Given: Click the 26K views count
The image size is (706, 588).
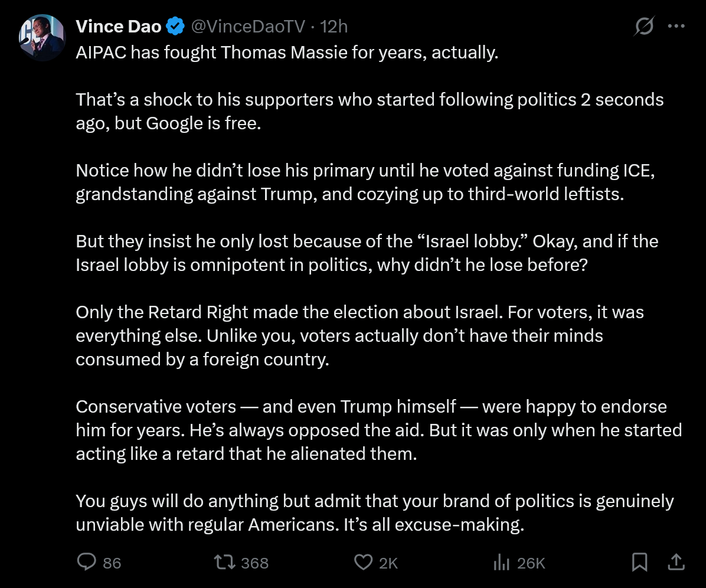Looking at the screenshot, I should click(x=531, y=563).
